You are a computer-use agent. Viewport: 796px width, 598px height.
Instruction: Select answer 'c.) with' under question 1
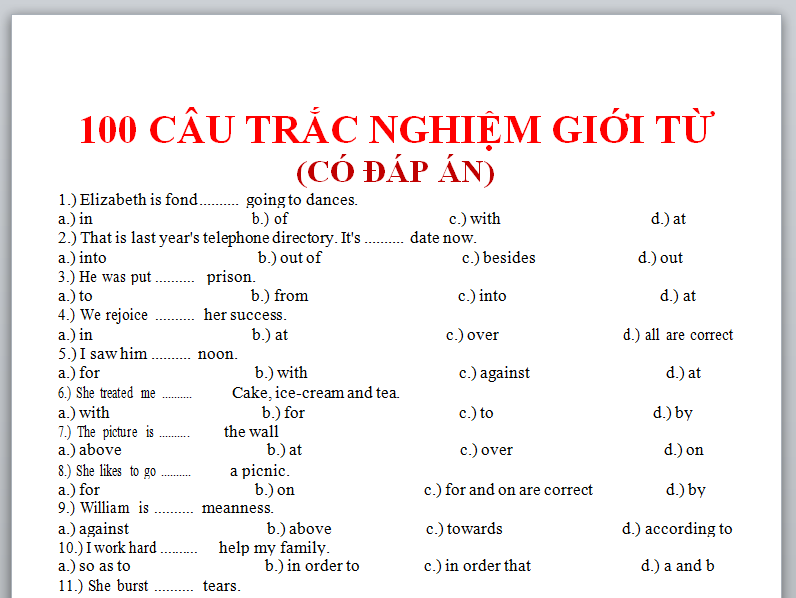point(475,219)
